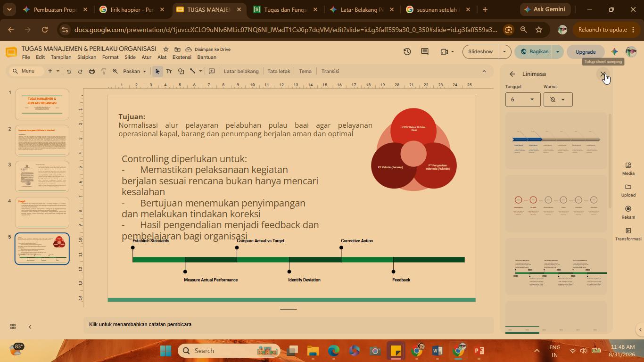Image resolution: width=644 pixels, height=362 pixels.
Task: Toggle the filmstrip grid view icon
Action: (x=13, y=327)
